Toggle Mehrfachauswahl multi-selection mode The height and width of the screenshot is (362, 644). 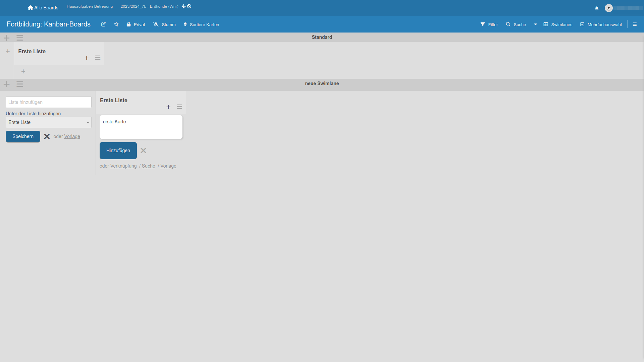click(601, 24)
